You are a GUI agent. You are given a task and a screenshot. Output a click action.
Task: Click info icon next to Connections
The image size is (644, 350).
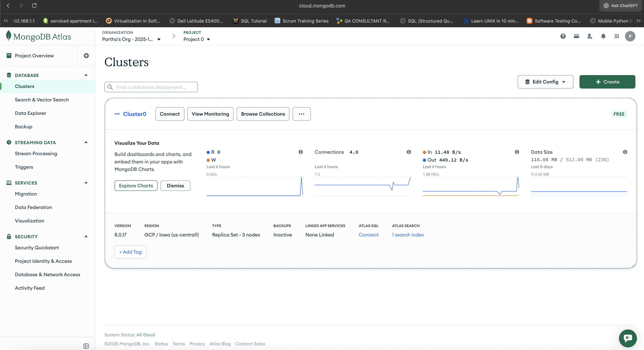tap(409, 152)
